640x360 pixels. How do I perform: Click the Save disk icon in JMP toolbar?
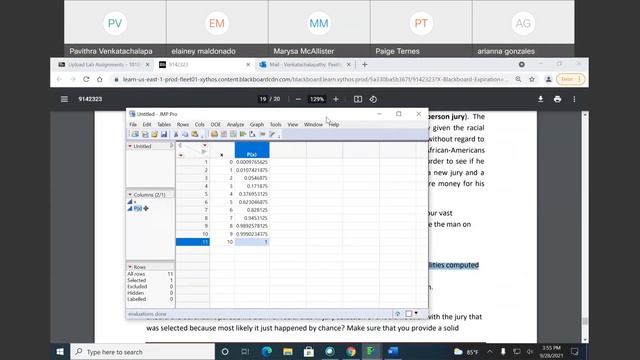tap(164, 134)
